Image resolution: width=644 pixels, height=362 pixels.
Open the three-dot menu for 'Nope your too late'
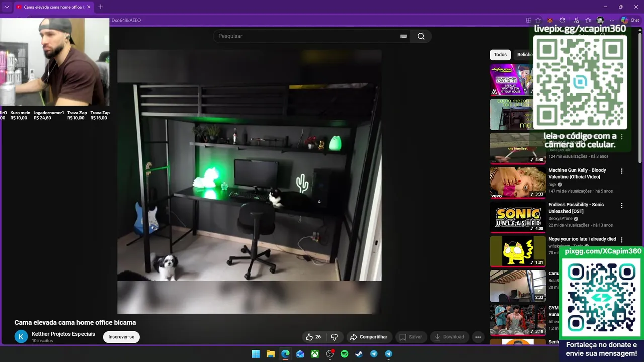tap(622, 240)
